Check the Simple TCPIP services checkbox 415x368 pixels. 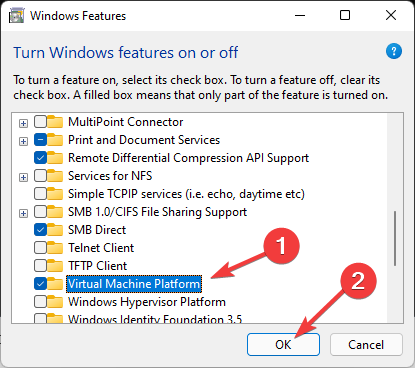(40, 194)
